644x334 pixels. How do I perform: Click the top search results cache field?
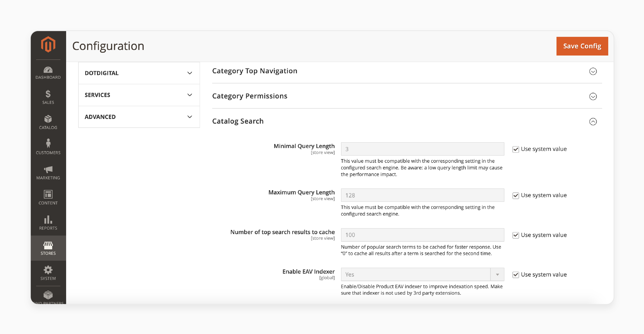tap(422, 235)
